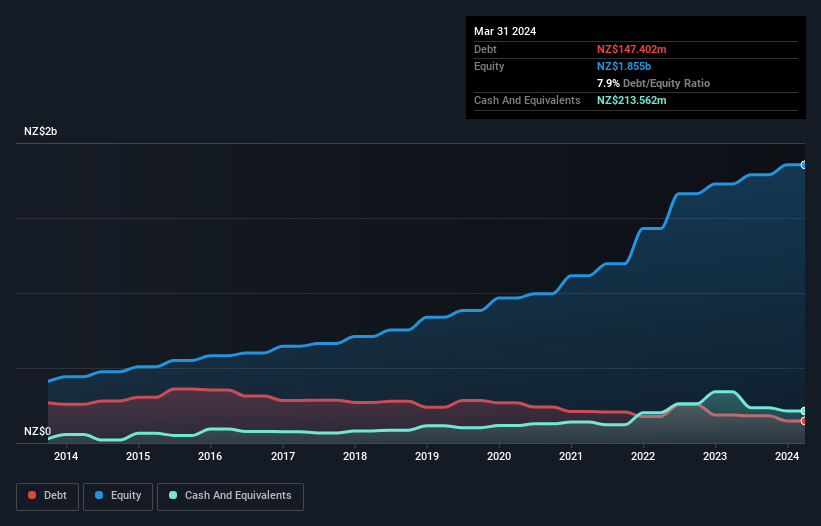Click Cash And Equivalents label in tooltip
Image resolution: width=821 pixels, height=526 pixels.
coord(527,100)
